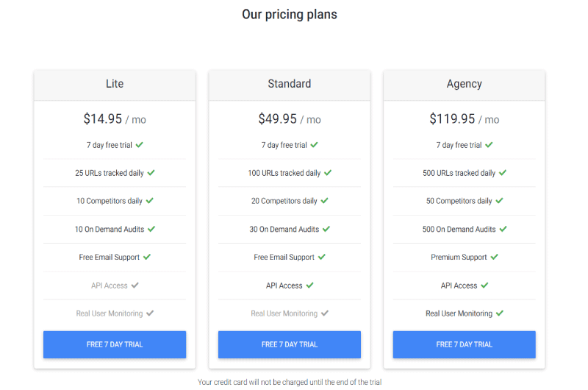588x390 pixels.
Task: Select the Agency plan header
Action: pos(464,84)
